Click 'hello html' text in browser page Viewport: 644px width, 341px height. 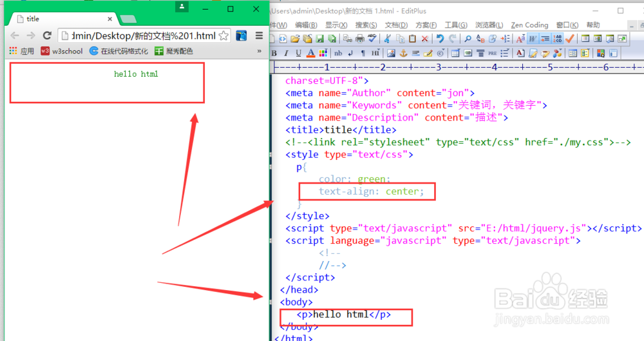coord(136,74)
